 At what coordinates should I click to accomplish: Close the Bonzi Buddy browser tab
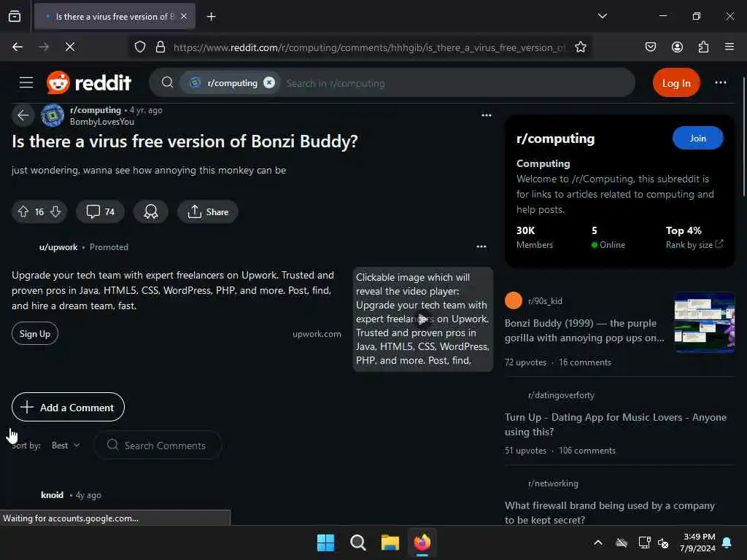coord(184,17)
